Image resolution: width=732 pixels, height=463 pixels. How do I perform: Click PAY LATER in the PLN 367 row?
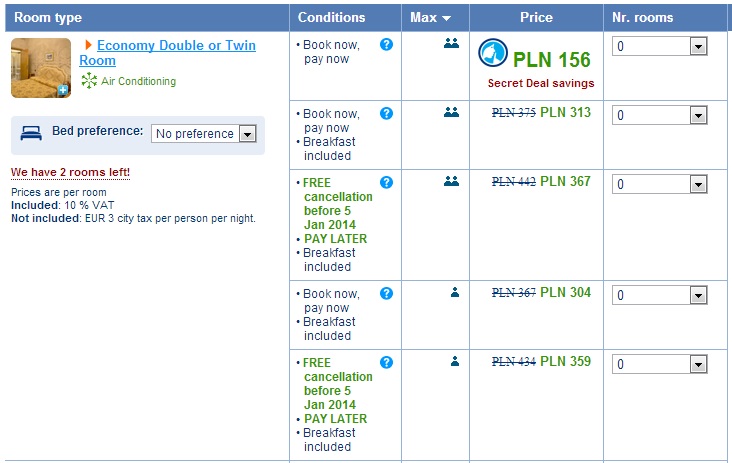336,239
